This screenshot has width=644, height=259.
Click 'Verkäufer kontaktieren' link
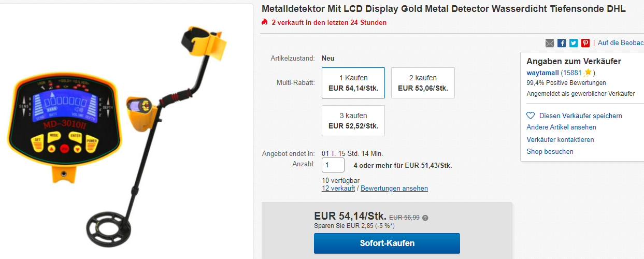pos(560,139)
